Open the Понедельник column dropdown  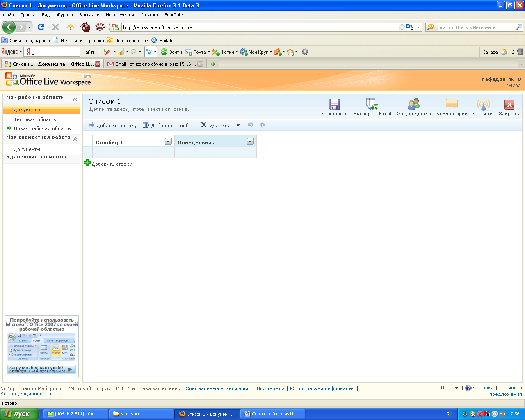[250, 142]
